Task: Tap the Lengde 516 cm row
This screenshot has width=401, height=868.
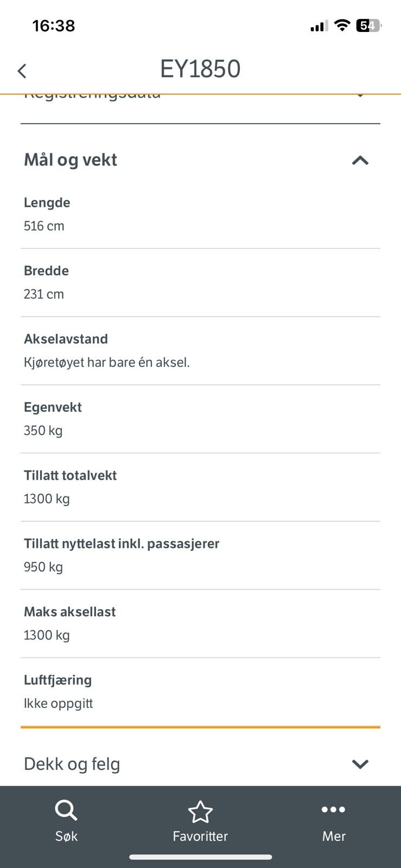Action: point(200,214)
